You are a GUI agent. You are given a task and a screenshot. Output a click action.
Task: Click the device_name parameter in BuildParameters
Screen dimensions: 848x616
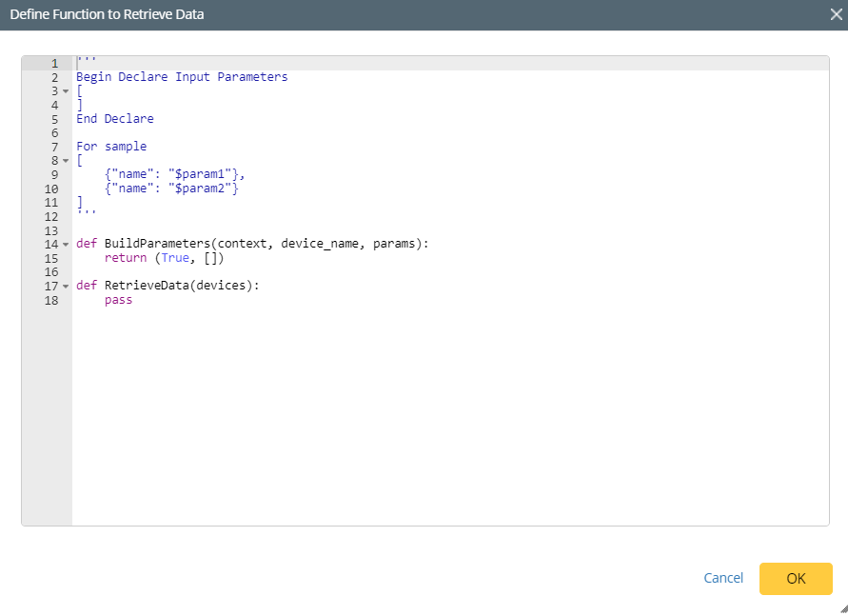(x=319, y=244)
